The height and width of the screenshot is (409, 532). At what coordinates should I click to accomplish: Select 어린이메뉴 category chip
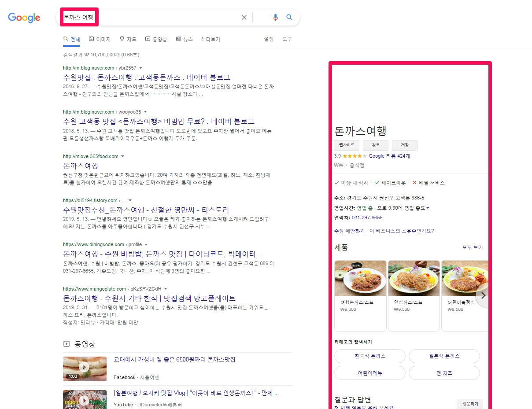(x=370, y=373)
